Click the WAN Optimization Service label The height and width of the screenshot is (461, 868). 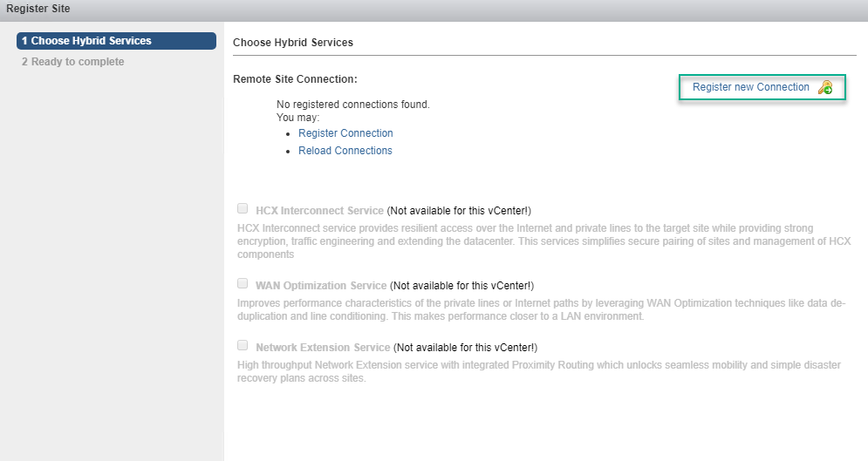click(x=321, y=286)
